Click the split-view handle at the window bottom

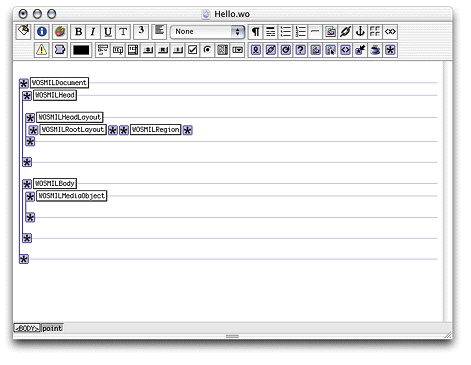tap(232, 336)
